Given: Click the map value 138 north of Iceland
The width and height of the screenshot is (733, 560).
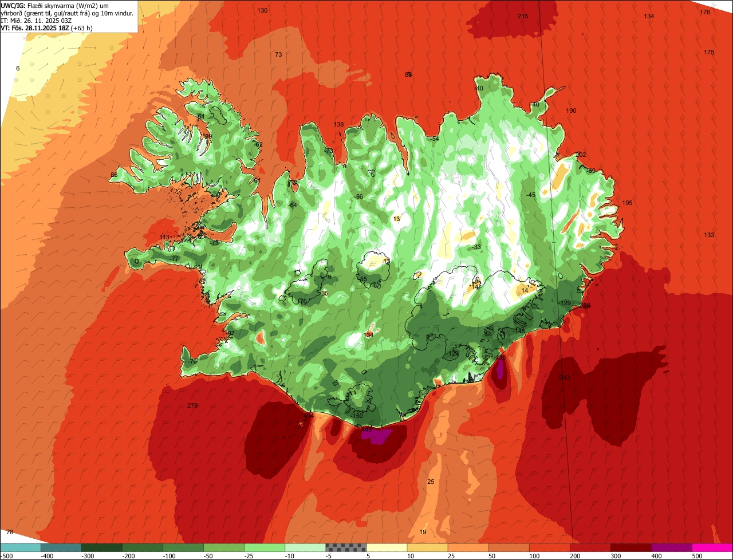Looking at the screenshot, I should pyautogui.click(x=338, y=124).
